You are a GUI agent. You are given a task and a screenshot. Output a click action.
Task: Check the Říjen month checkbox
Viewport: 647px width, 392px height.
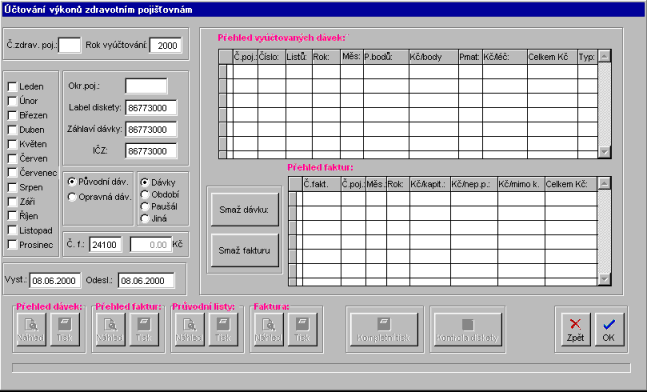12,216
